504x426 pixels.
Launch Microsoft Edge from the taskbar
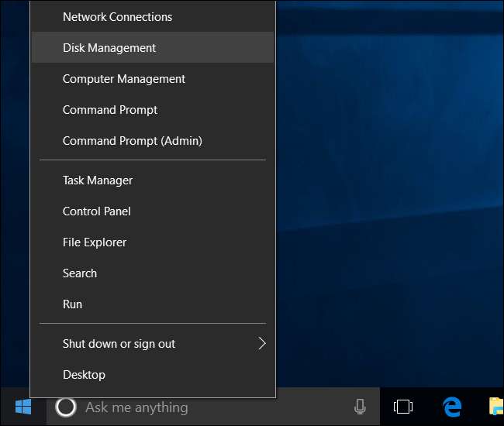point(451,407)
